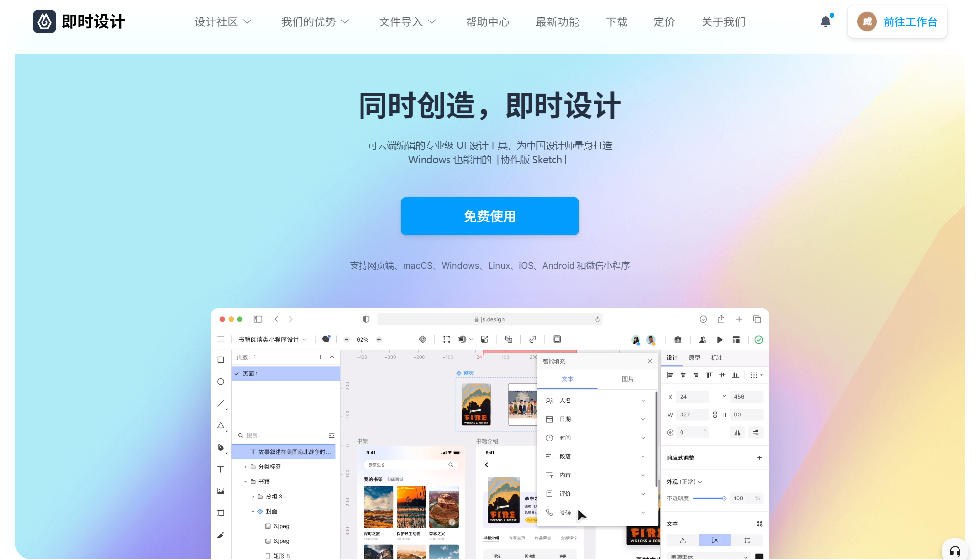This screenshot has height=560, width=980.
Task: Toggle auto-height text sizing option
Action: coord(715,540)
